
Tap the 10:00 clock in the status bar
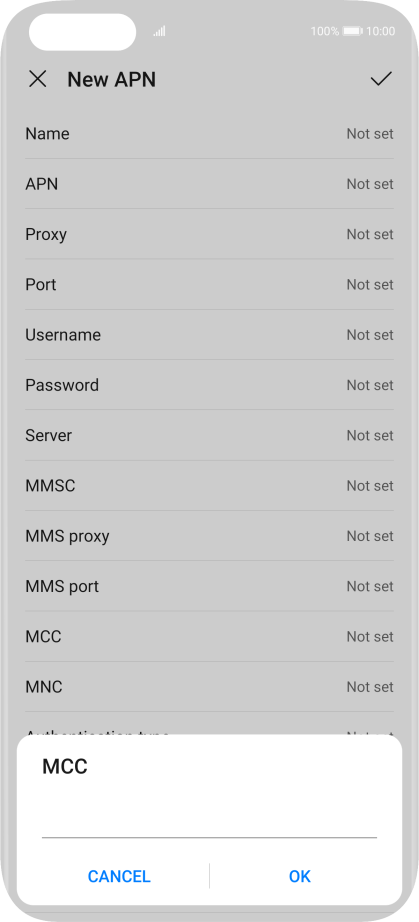tap(381, 31)
